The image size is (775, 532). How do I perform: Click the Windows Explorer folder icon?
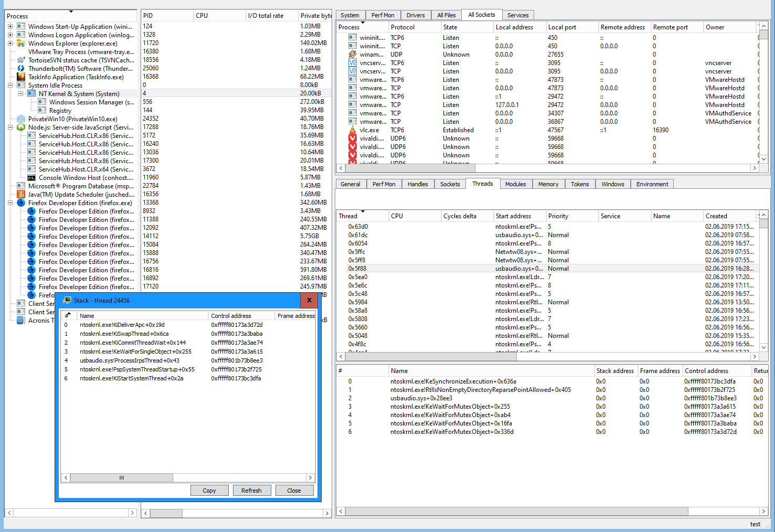(21, 43)
